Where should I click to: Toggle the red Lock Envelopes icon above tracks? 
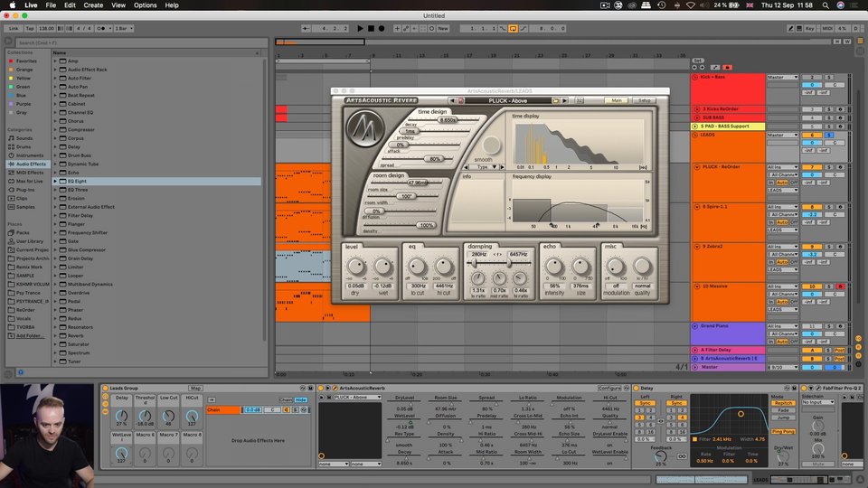pos(727,68)
